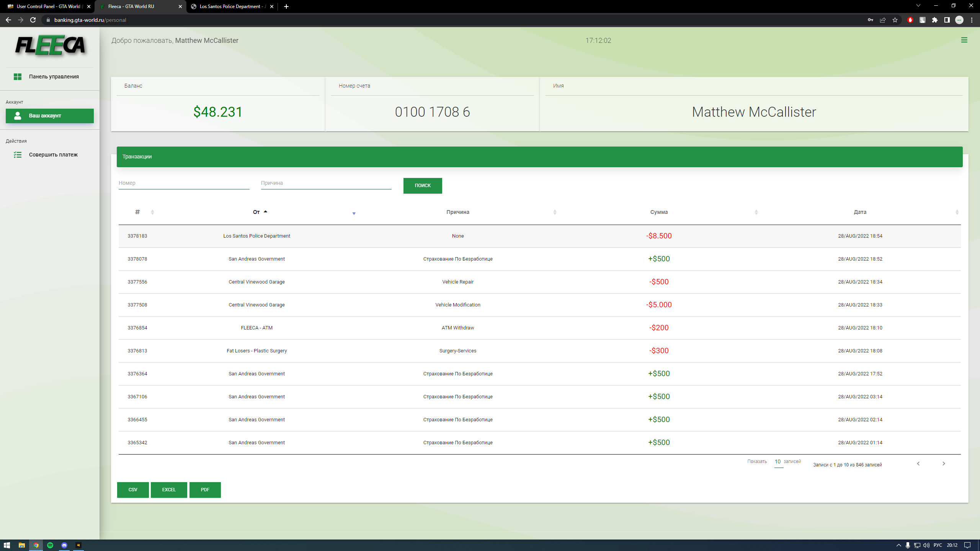Export transactions to EXCEL
Screen dimensions: 980x551
(169, 490)
